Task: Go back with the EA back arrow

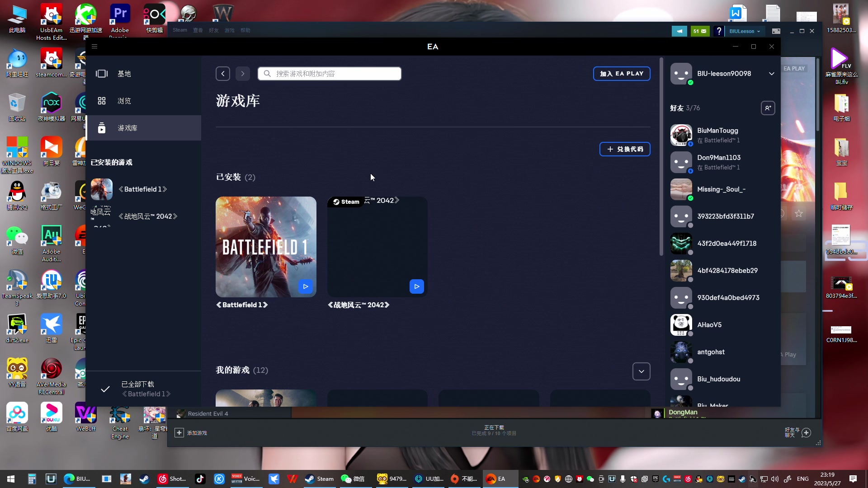Action: point(223,74)
